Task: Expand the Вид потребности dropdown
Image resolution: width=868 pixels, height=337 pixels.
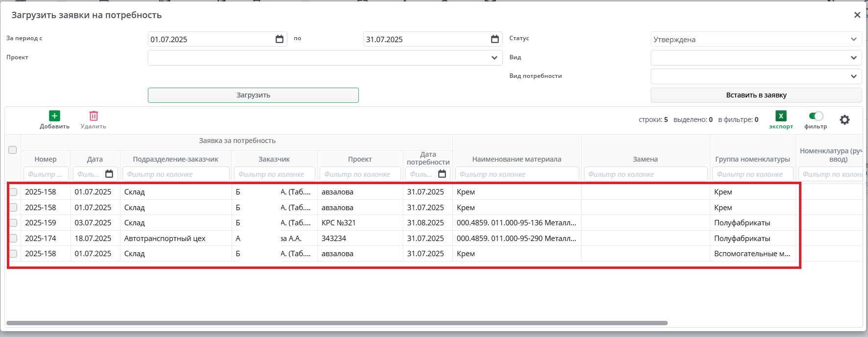Action: 853,76
